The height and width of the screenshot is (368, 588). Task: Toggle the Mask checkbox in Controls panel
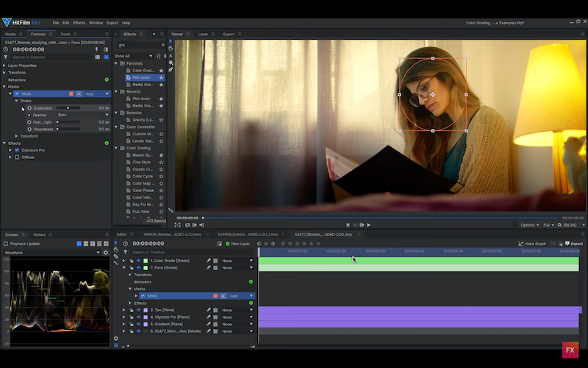coord(17,94)
